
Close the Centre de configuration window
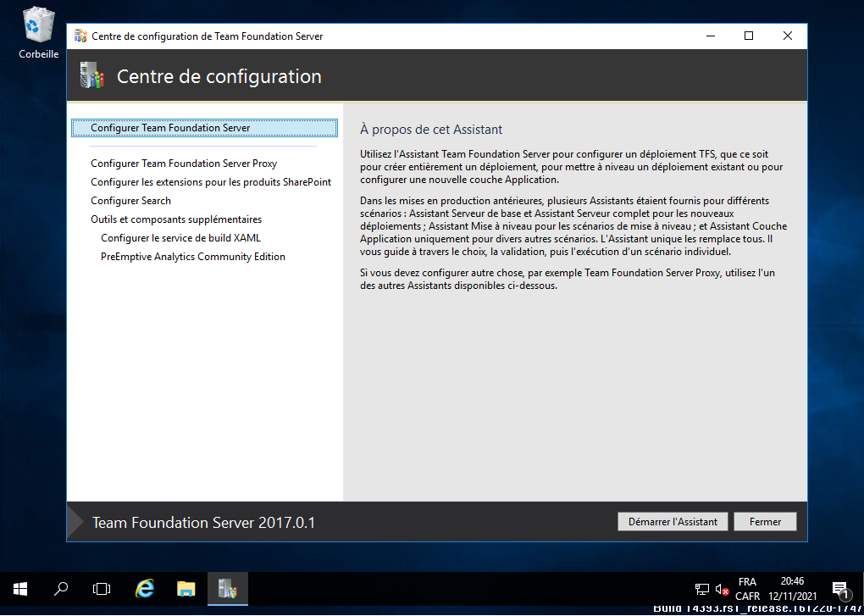click(x=788, y=36)
